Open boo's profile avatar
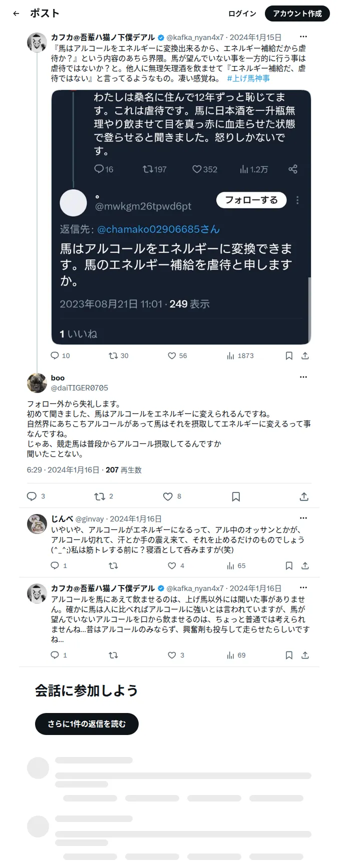The height and width of the screenshot is (868, 338). [x=37, y=383]
